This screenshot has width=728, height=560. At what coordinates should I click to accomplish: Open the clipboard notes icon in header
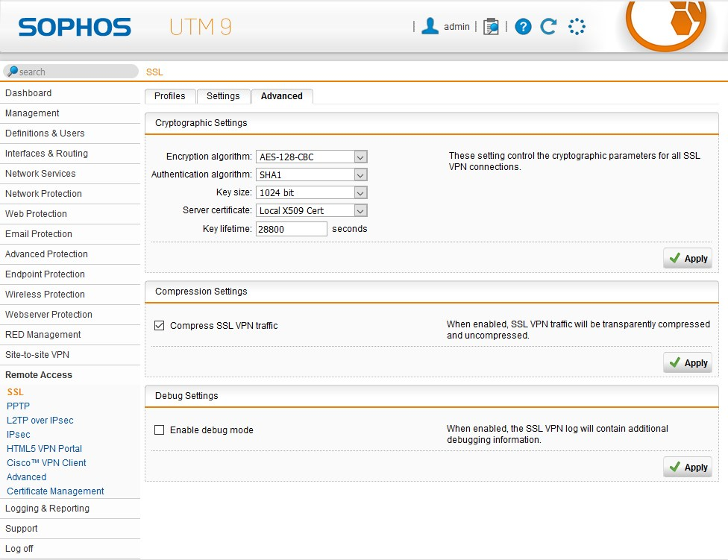[491, 27]
